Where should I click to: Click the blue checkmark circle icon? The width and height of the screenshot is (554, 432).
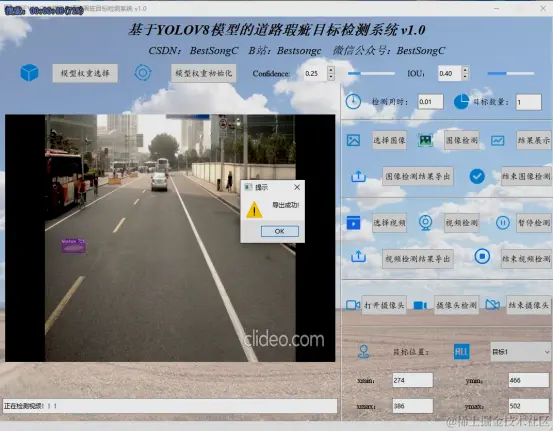click(x=477, y=176)
